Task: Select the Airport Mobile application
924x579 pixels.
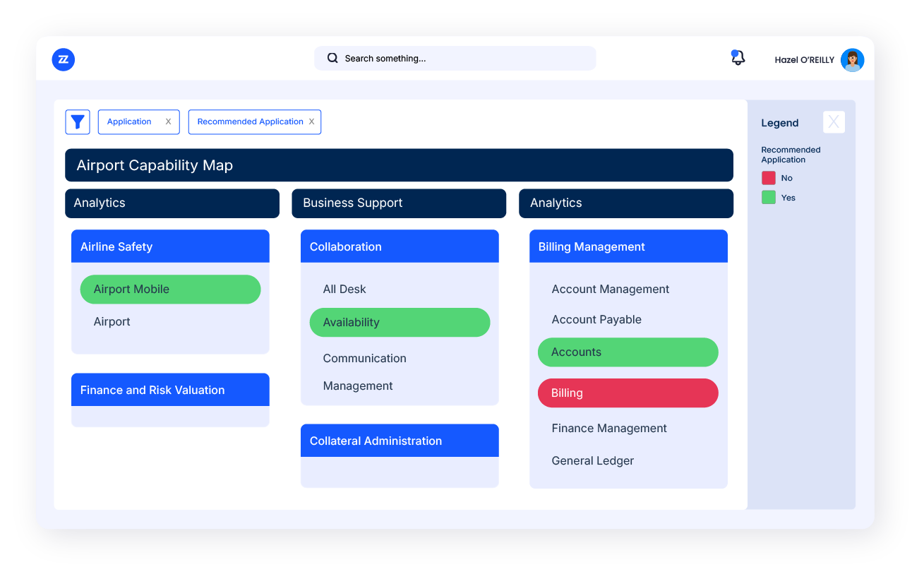Action: [170, 289]
